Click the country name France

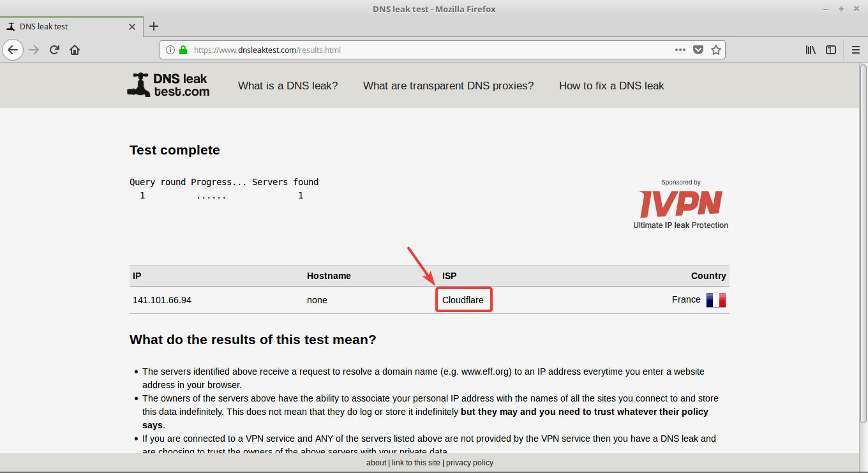686,299
